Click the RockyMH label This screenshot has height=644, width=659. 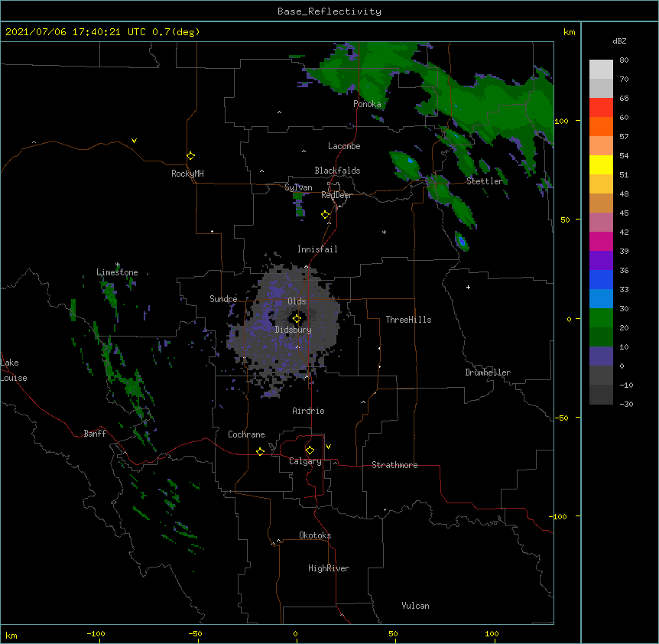coord(187,174)
